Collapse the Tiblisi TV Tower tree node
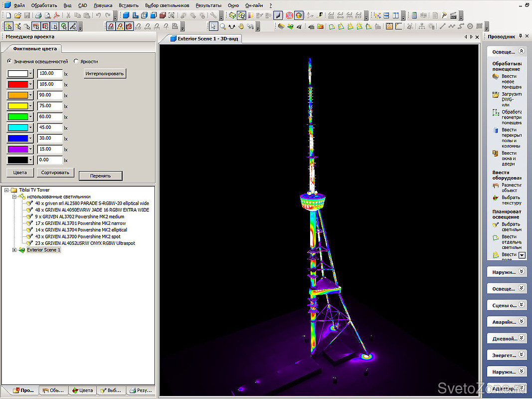The width and height of the screenshot is (532, 399). click(x=6, y=190)
